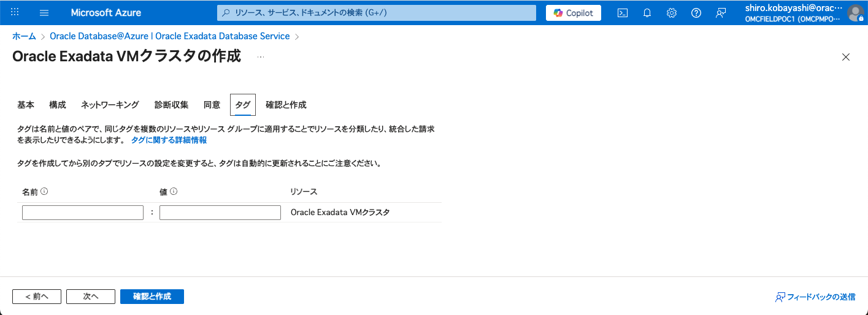Switch to the 確認と作成 tab

click(x=286, y=105)
